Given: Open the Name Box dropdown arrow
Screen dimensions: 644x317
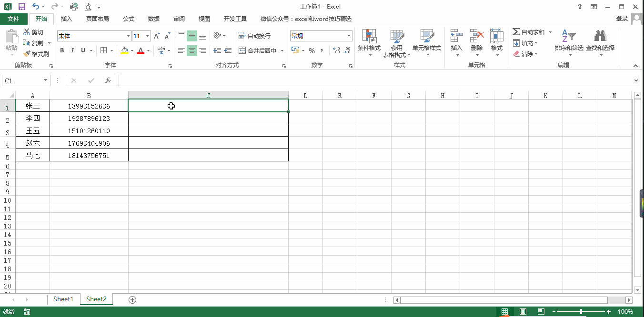Looking at the screenshot, I should point(46,80).
